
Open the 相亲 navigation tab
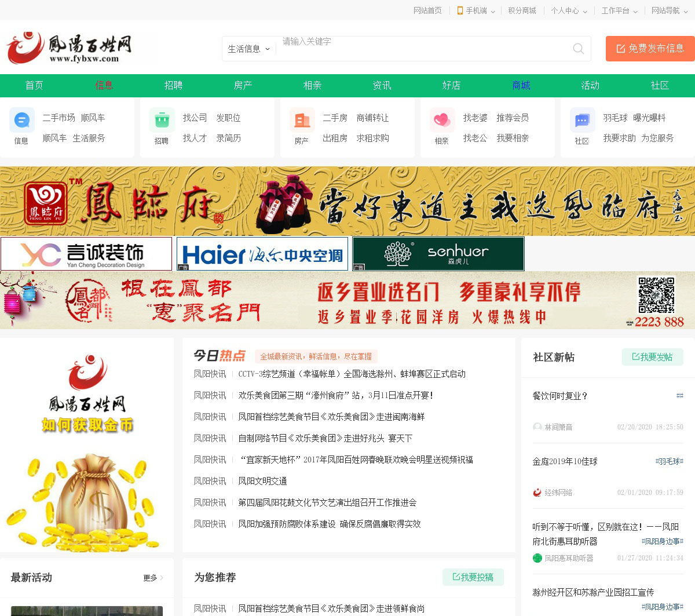pyautogui.click(x=312, y=85)
